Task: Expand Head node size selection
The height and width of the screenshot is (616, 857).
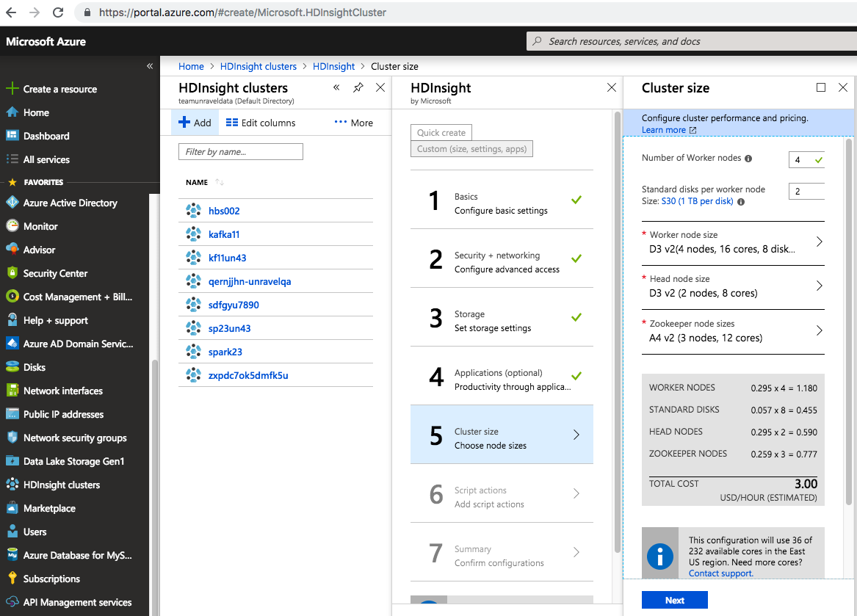Action: point(733,287)
